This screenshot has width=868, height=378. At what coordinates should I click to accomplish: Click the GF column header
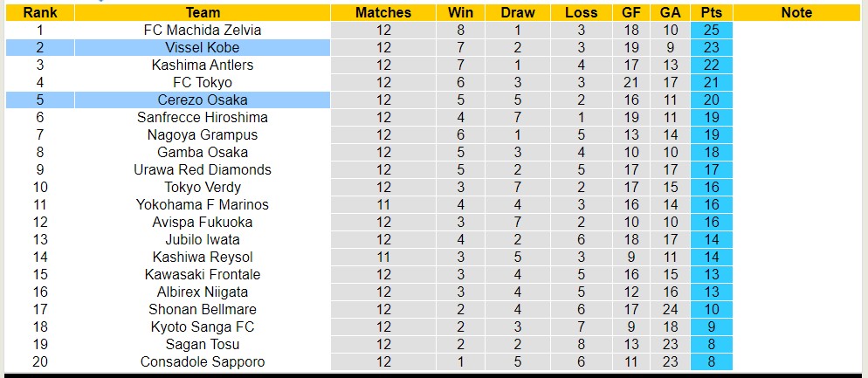[630, 12]
